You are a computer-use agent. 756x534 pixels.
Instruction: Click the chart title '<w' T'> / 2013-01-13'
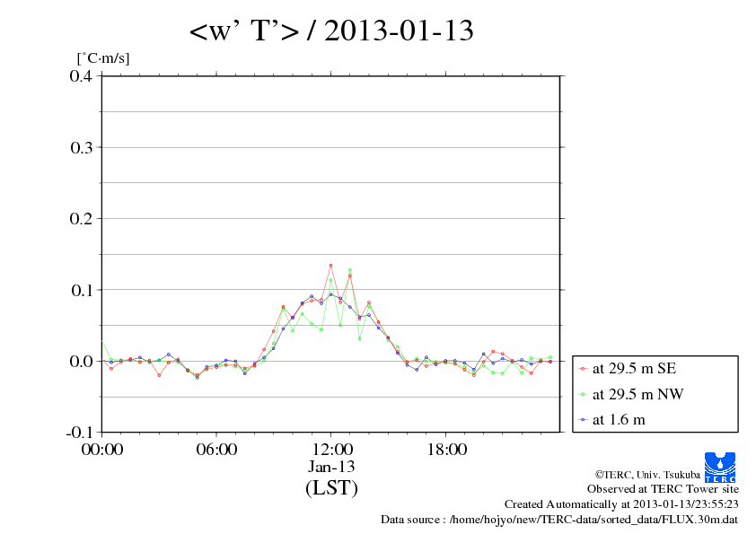pos(331,31)
